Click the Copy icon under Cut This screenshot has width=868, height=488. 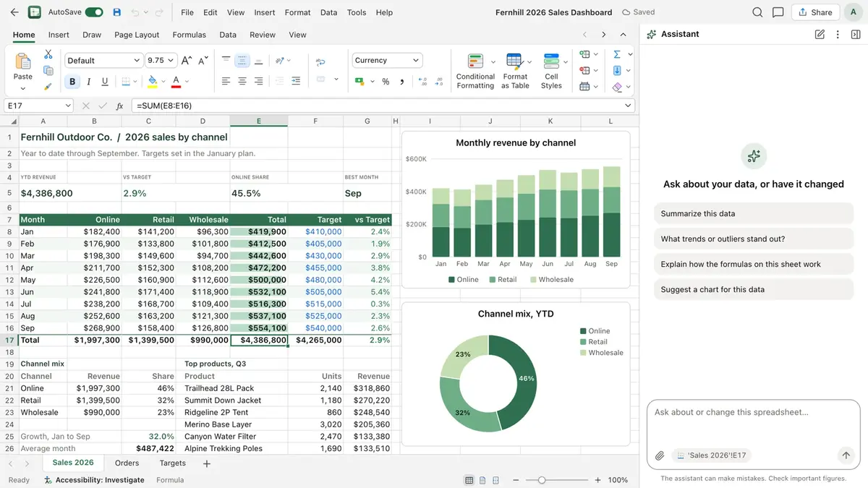pyautogui.click(x=48, y=70)
